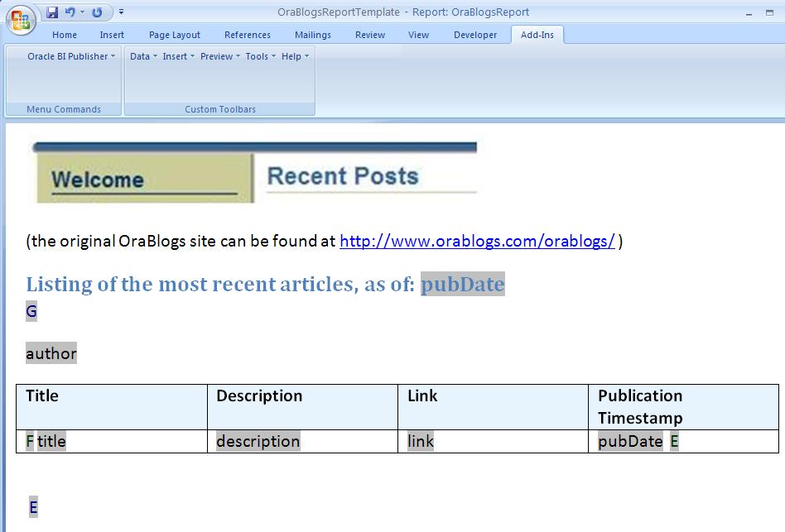
Task: Go to the Developer tab
Action: tap(475, 35)
